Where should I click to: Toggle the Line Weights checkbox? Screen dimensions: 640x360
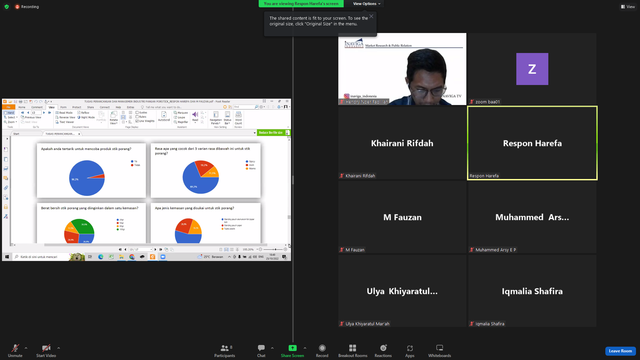[145, 121]
